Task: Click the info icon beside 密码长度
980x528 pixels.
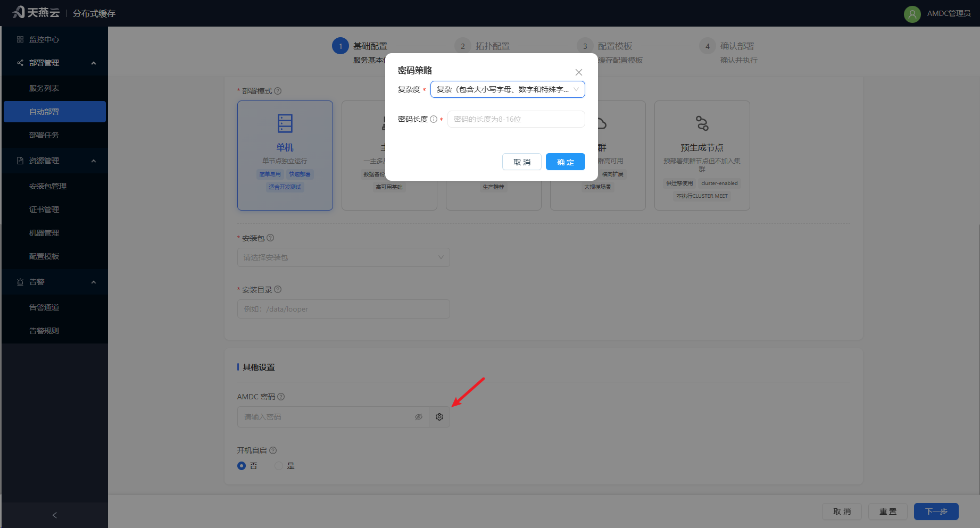Action: coord(434,119)
